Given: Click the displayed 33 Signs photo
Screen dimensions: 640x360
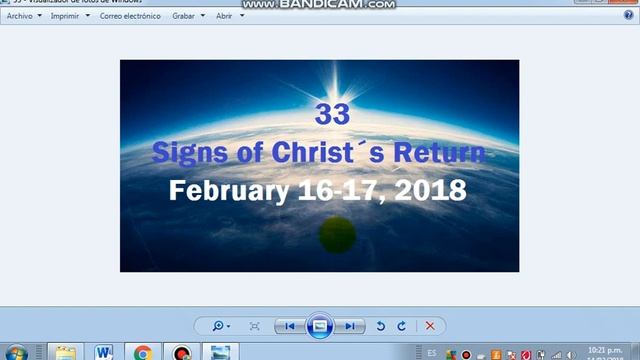Looking at the screenshot, I should coord(320,166).
